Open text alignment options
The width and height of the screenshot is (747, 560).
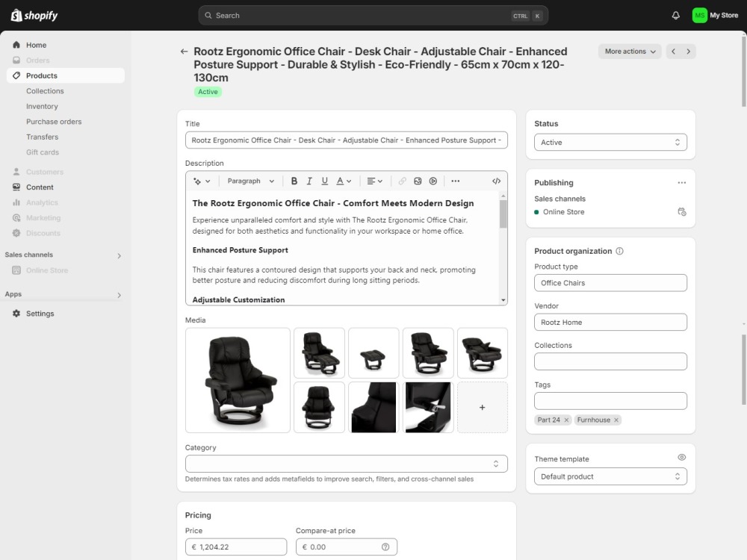[375, 181]
